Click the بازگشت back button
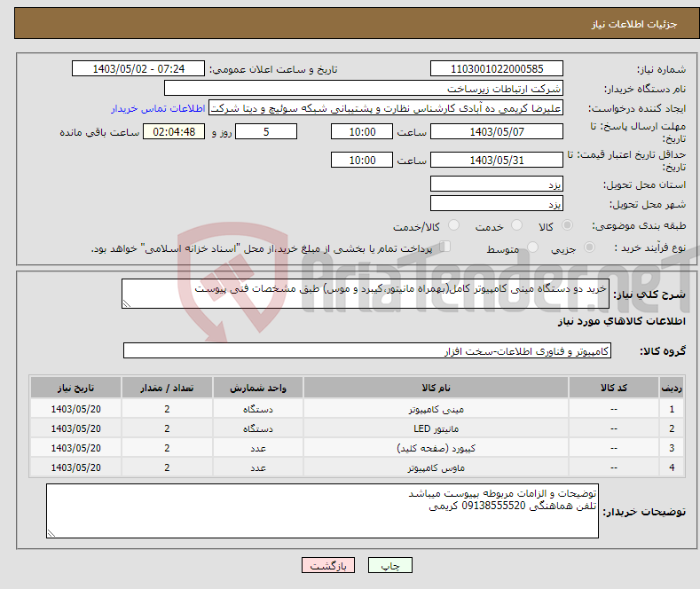Viewport: 700px width, 589px height. coord(328,565)
